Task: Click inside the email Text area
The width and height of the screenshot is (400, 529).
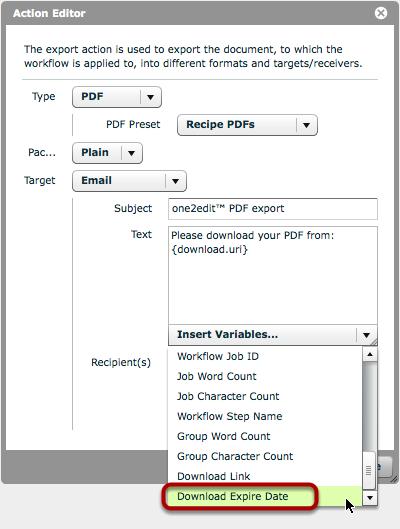Action: click(x=273, y=275)
